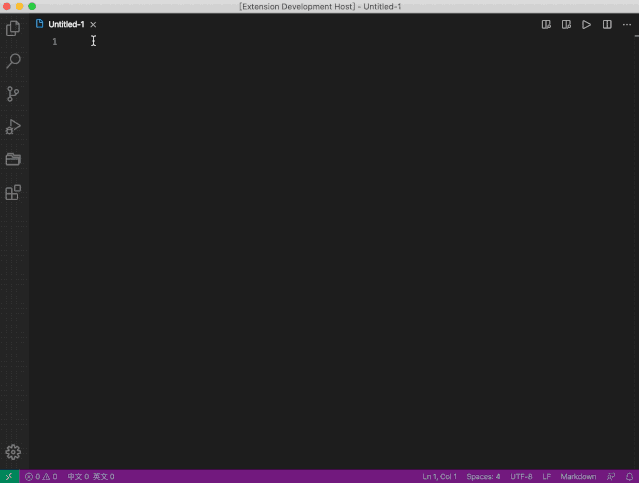
Task: Split the editor right
Action: point(607,25)
